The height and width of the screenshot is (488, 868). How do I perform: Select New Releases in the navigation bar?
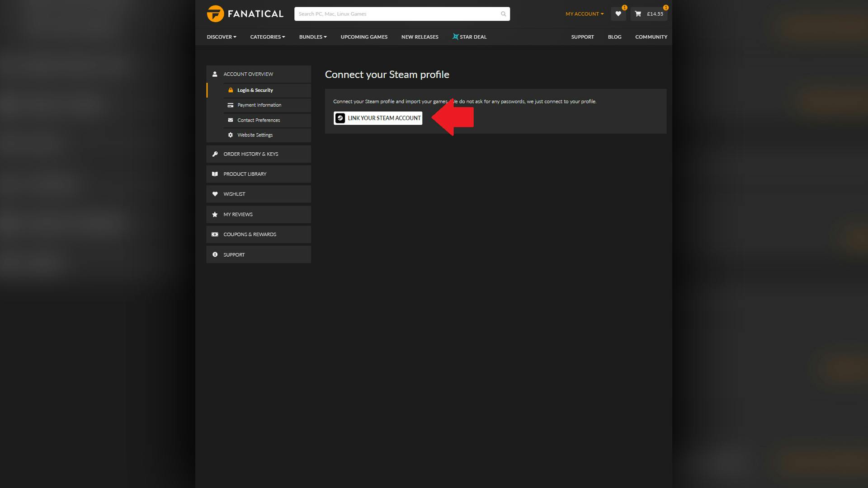(420, 37)
